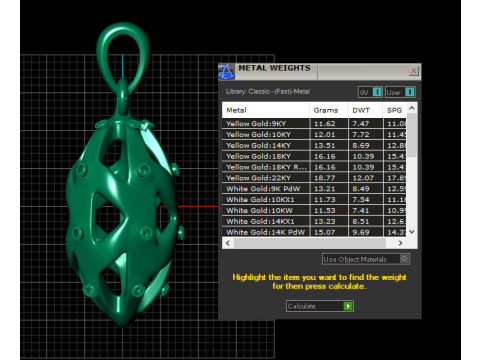
Task: Sort by the Grams column header
Action: coord(329,110)
